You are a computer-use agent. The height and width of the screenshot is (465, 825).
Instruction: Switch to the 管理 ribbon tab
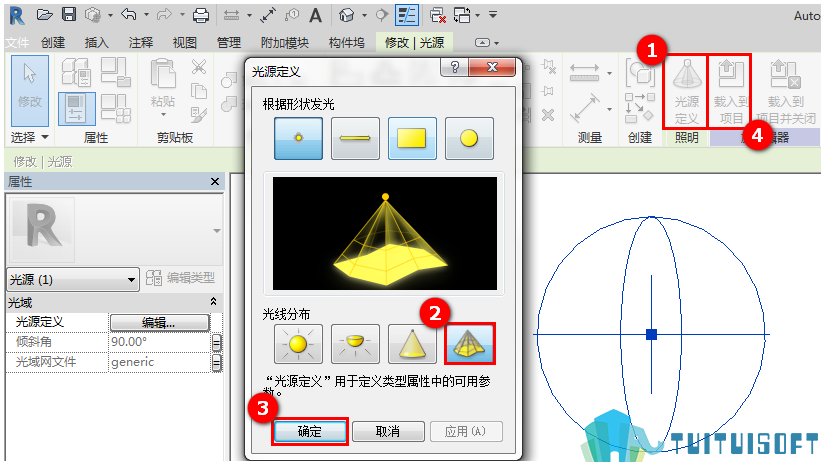click(229, 43)
